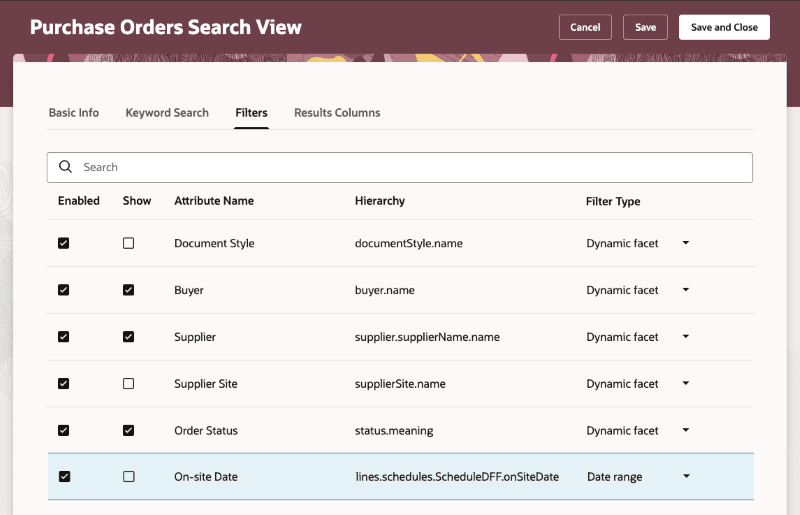Focus the filters Search input field
Image resolution: width=800 pixels, height=515 pixels.
[399, 167]
